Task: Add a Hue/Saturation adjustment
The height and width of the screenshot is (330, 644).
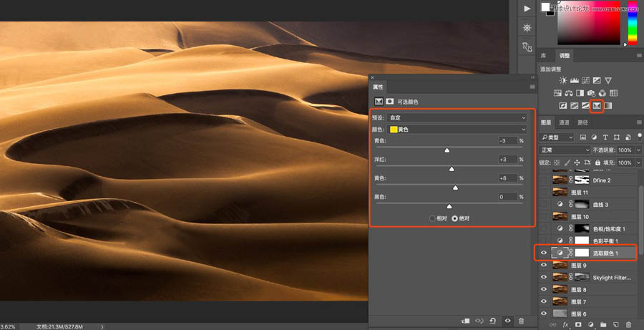Action: pyautogui.click(x=557, y=93)
